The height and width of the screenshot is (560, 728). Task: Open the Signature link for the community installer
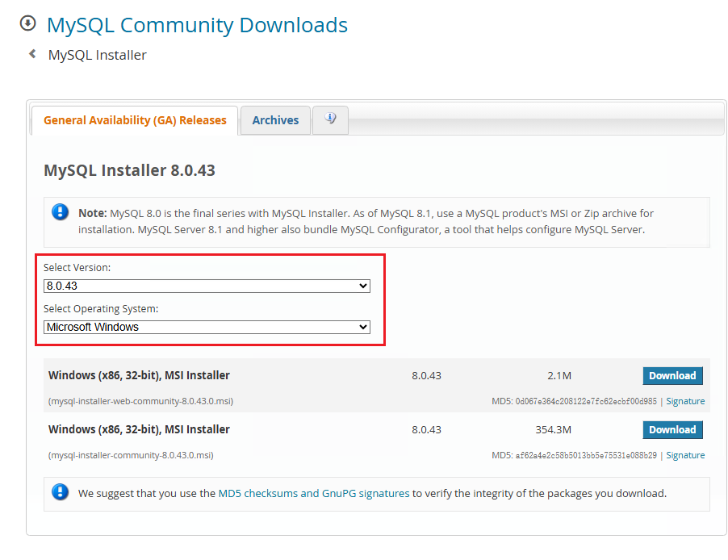684,455
